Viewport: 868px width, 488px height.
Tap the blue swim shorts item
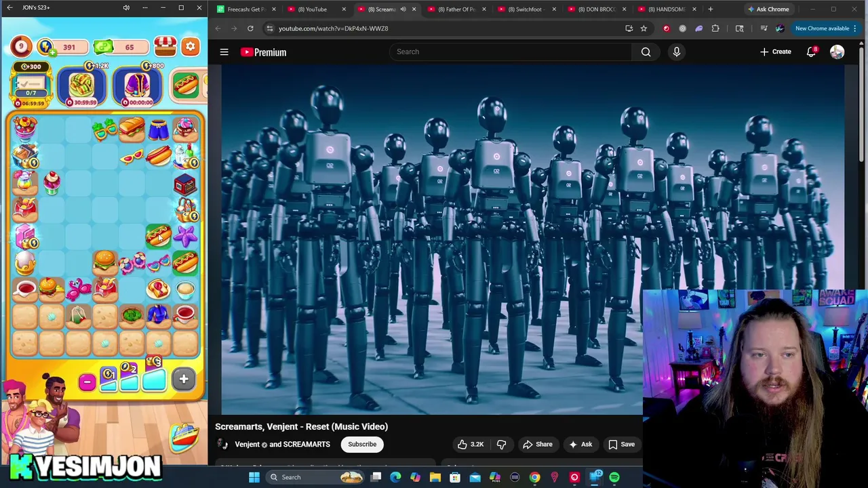click(x=158, y=129)
